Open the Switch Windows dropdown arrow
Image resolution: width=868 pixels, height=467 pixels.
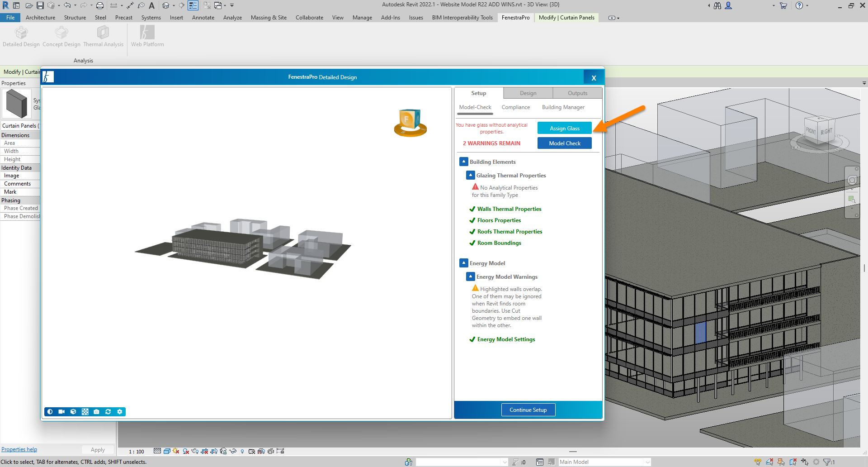click(225, 5)
